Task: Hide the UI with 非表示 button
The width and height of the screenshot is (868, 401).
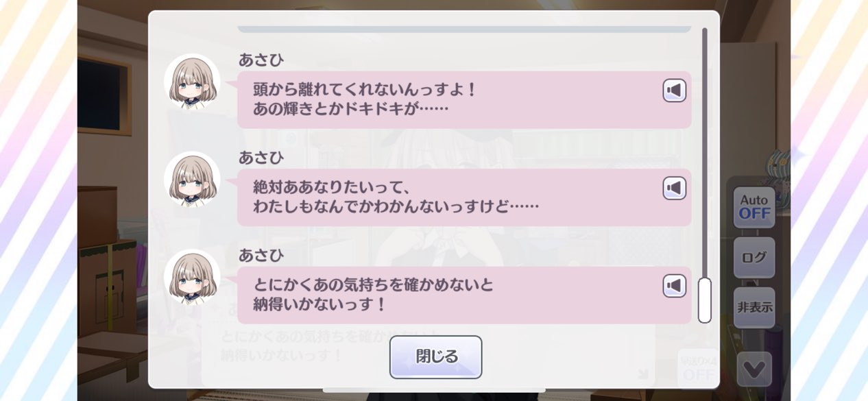Action: tap(754, 307)
